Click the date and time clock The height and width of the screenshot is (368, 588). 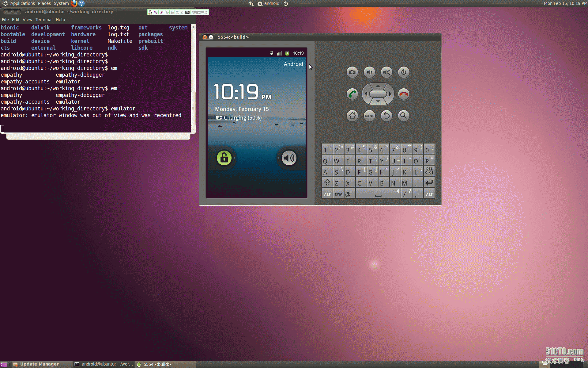click(565, 3)
